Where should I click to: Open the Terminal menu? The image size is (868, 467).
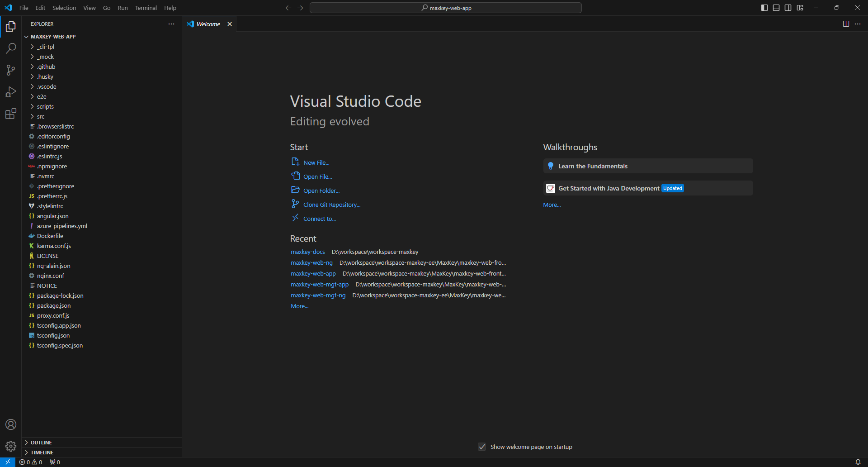click(146, 8)
